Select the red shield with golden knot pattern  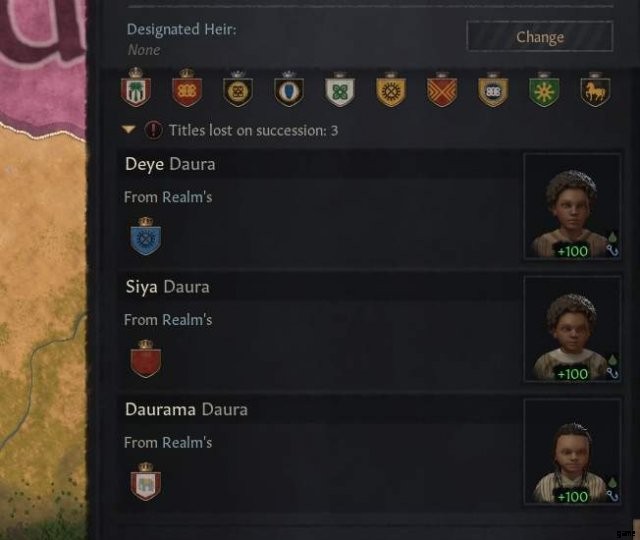point(187,88)
